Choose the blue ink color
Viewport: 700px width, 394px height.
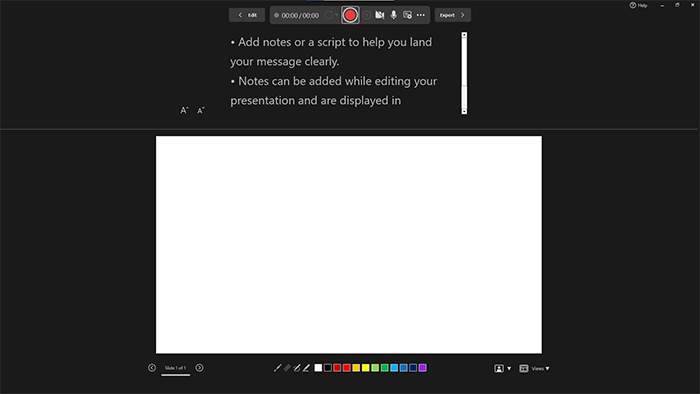click(404, 368)
